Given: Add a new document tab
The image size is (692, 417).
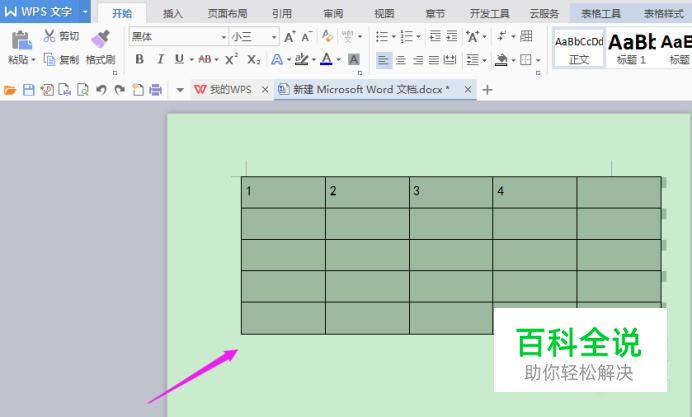Looking at the screenshot, I should [x=487, y=90].
